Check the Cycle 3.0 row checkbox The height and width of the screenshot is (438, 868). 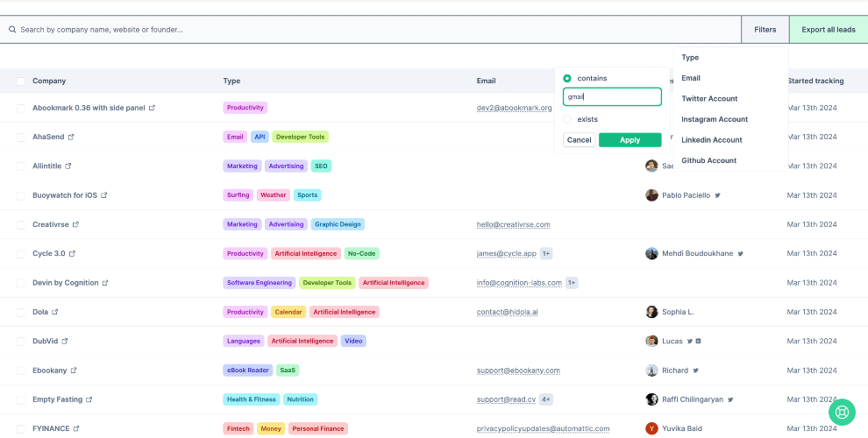tap(20, 254)
